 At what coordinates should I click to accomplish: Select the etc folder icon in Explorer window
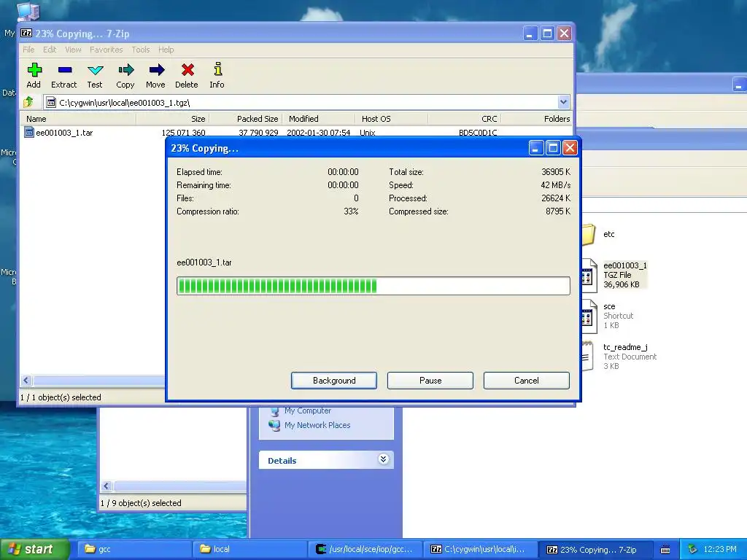pos(589,235)
